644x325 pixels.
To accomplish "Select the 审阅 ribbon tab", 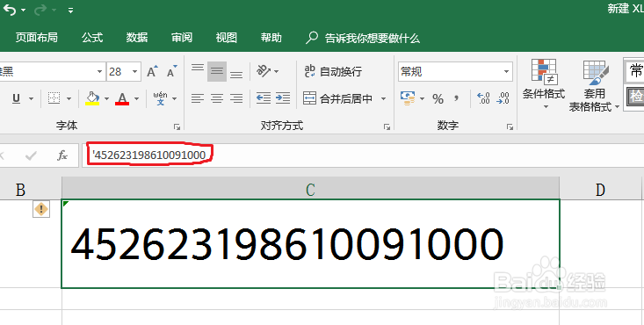I will (x=182, y=38).
